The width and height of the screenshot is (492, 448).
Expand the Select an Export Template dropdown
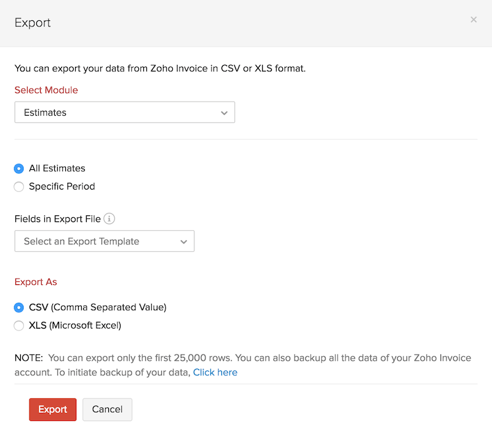[x=104, y=241]
